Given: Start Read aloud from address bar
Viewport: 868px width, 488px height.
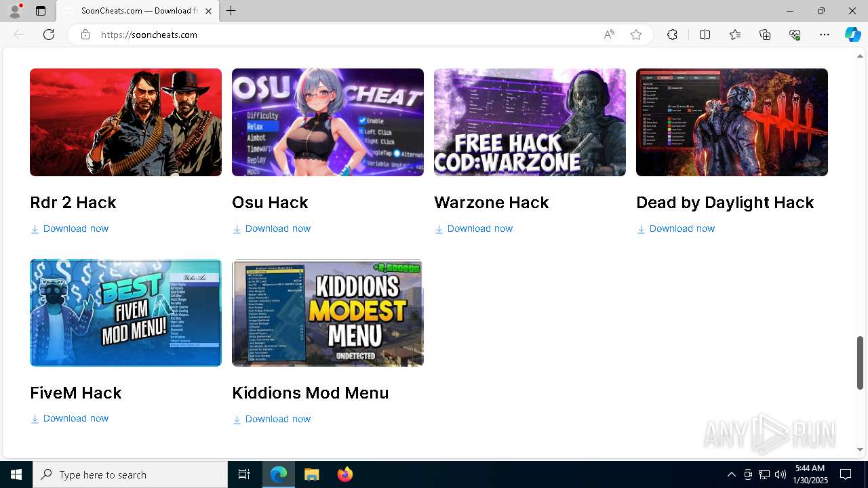Looking at the screenshot, I should click(609, 35).
